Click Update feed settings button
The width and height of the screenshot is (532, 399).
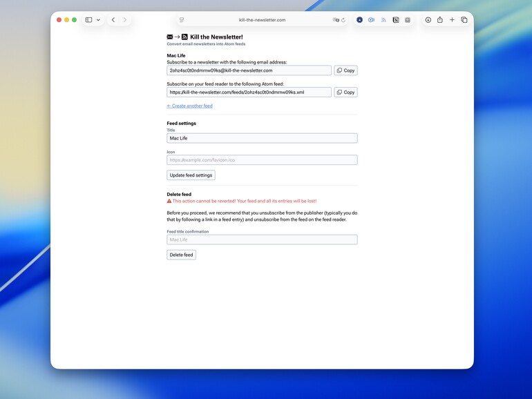coord(191,175)
